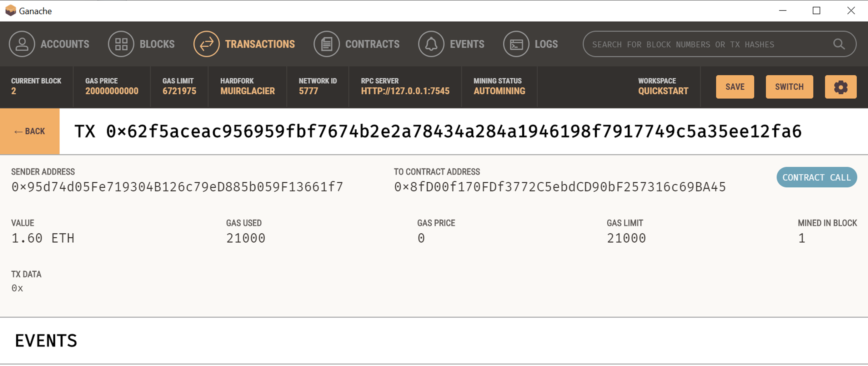Open workspace settings with the gear icon
This screenshot has width=868, height=366.
(841, 87)
